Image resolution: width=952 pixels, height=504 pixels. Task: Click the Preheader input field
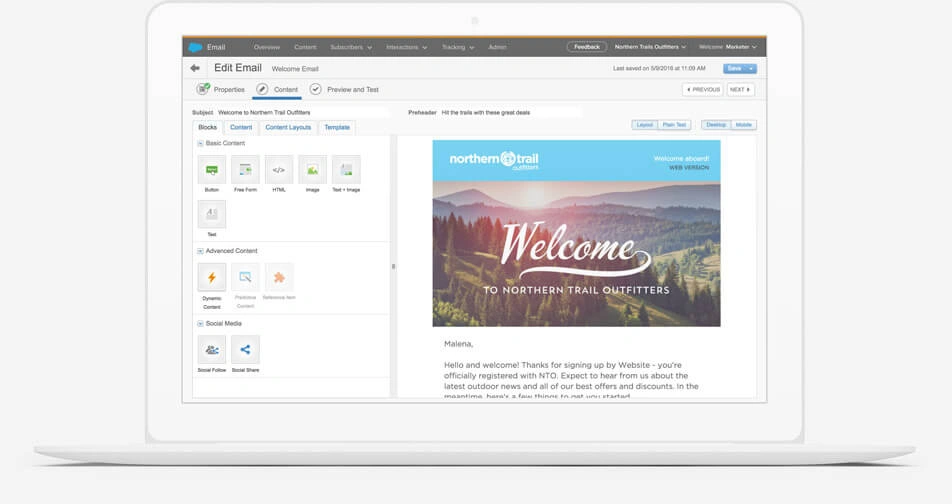pyautogui.click(x=511, y=112)
